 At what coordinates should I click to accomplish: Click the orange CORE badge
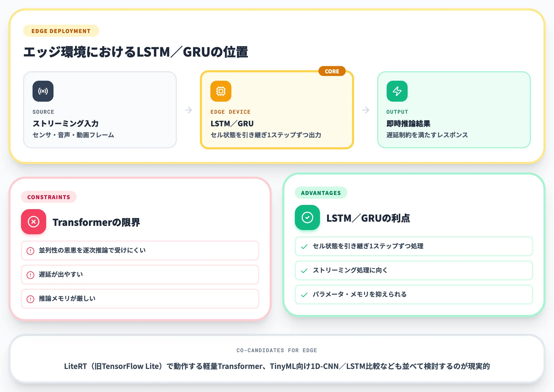click(332, 71)
